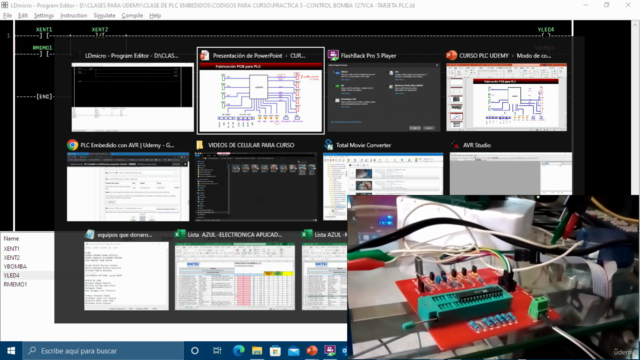The image size is (640, 360).
Task: Switch to FlashBack Pro 5 Player window
Action: (x=384, y=97)
